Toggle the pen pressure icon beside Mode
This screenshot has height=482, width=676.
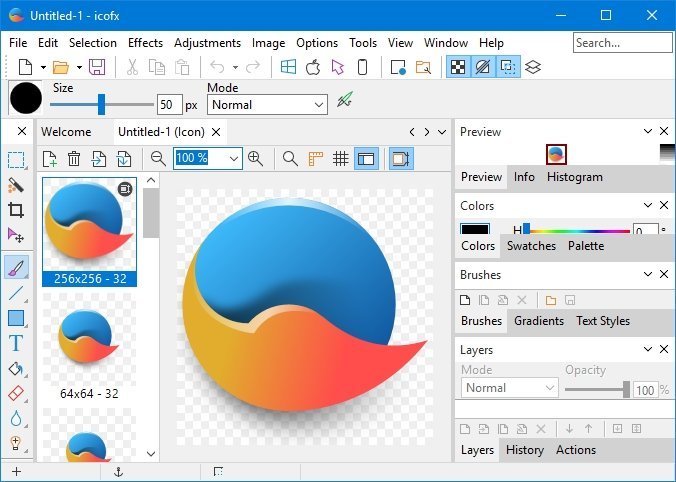tap(344, 100)
